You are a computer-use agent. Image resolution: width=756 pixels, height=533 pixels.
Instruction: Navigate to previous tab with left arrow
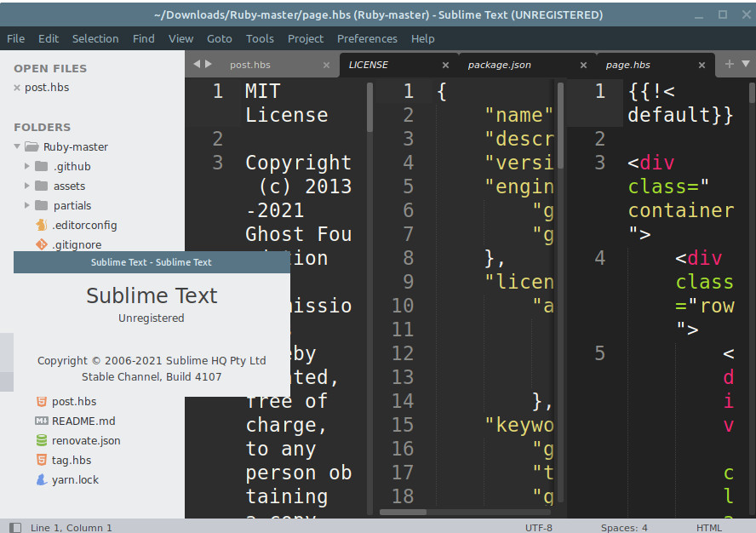click(197, 64)
